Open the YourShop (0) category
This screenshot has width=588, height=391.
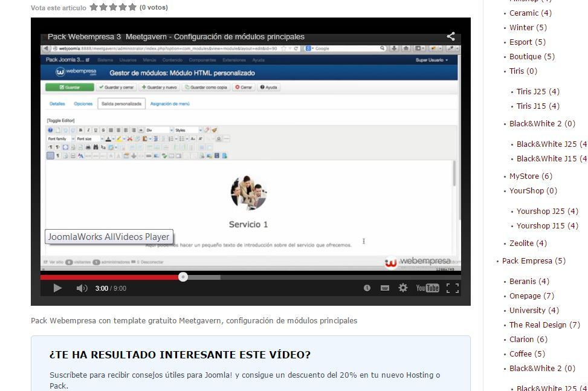point(533,191)
